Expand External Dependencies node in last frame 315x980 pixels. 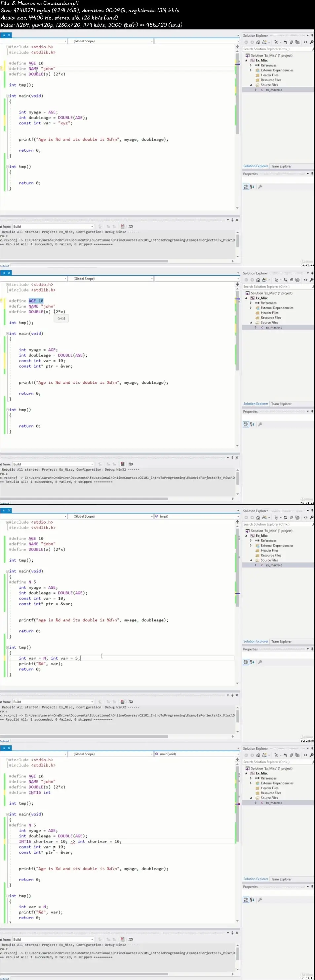point(250,783)
